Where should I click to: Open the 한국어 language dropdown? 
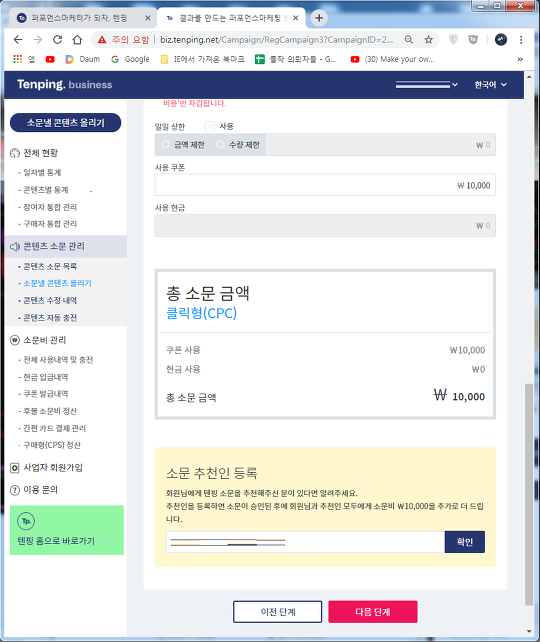pos(490,85)
